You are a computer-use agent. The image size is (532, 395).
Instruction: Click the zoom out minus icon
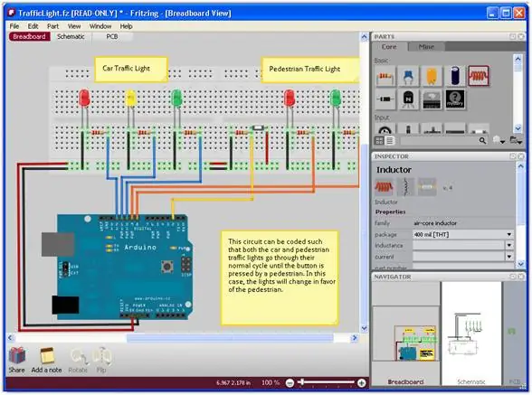(x=290, y=382)
